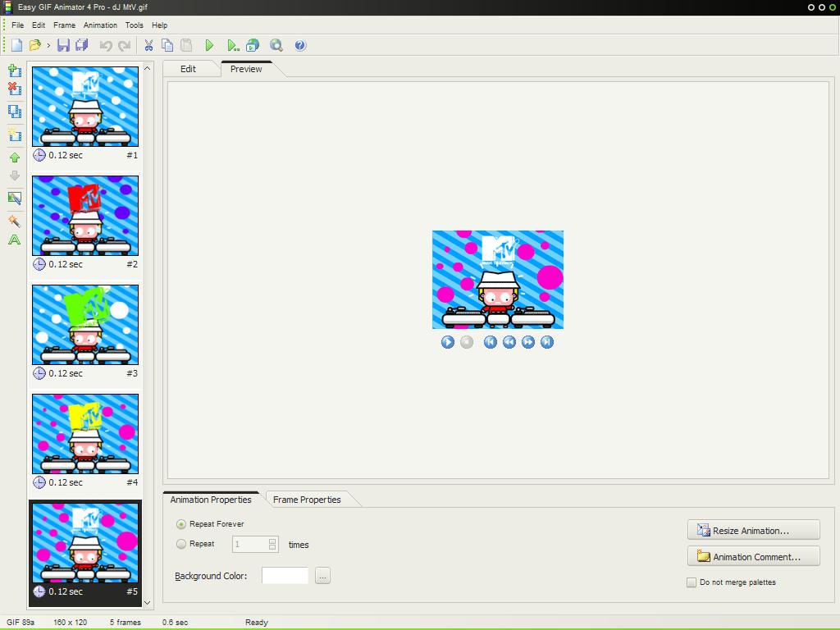Open the animation wizard tool
Image resolution: width=840 pixels, height=630 pixels.
[x=13, y=220]
